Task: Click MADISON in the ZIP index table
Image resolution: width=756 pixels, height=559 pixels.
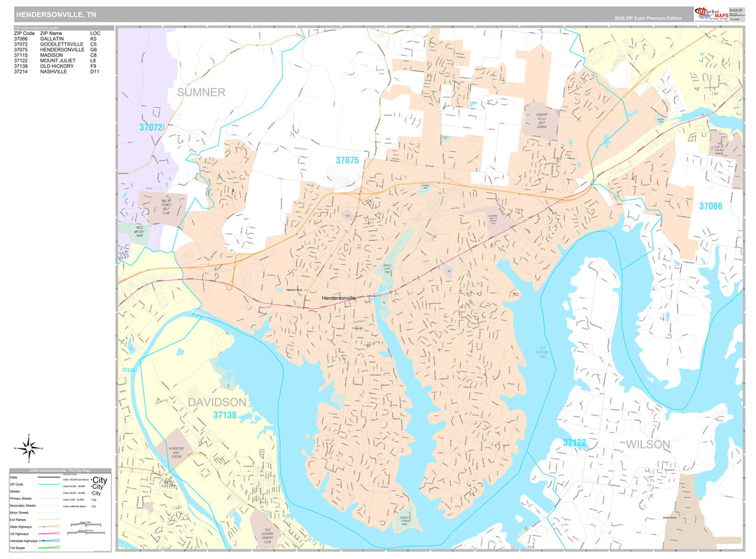Action: [51, 55]
